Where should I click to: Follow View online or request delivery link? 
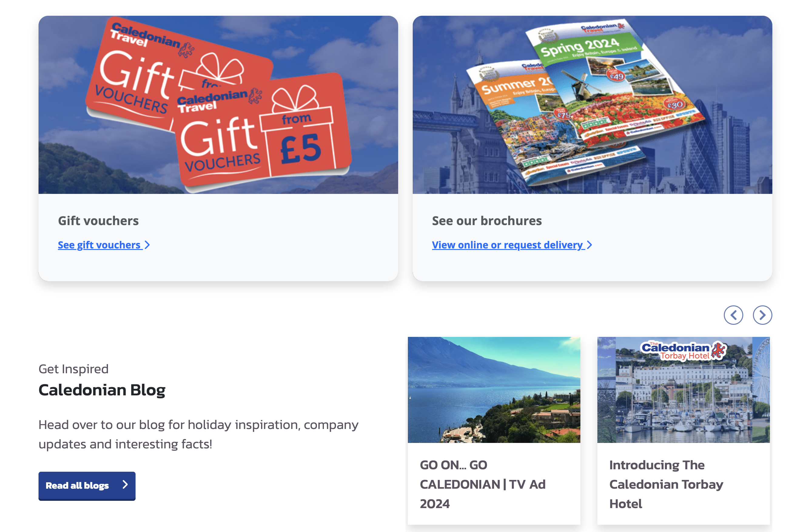pyautogui.click(x=507, y=245)
